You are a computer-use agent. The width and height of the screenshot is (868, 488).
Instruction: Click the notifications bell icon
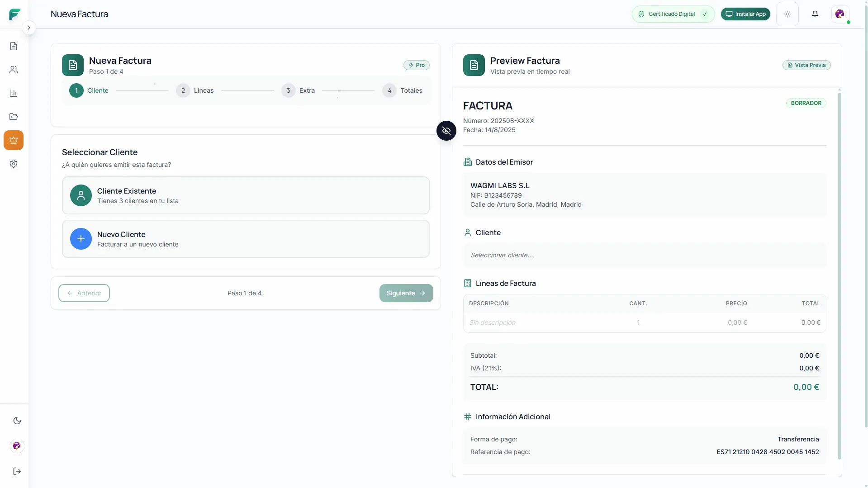click(815, 14)
